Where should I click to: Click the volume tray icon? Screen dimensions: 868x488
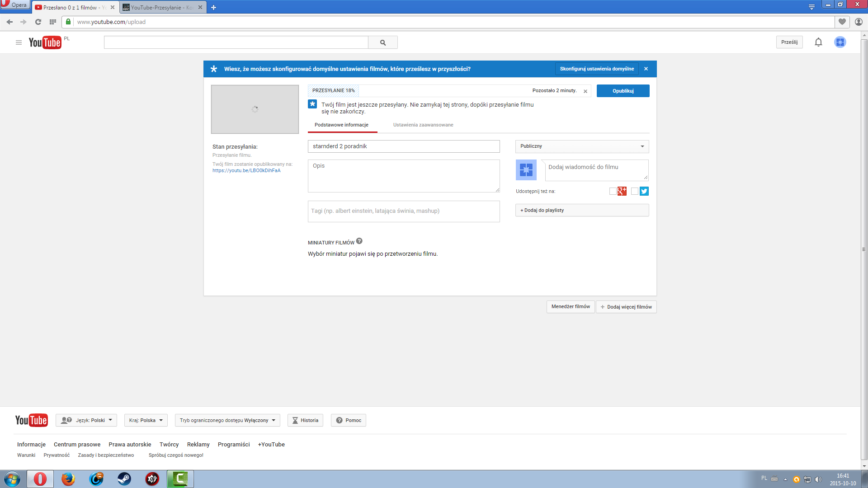click(818, 479)
